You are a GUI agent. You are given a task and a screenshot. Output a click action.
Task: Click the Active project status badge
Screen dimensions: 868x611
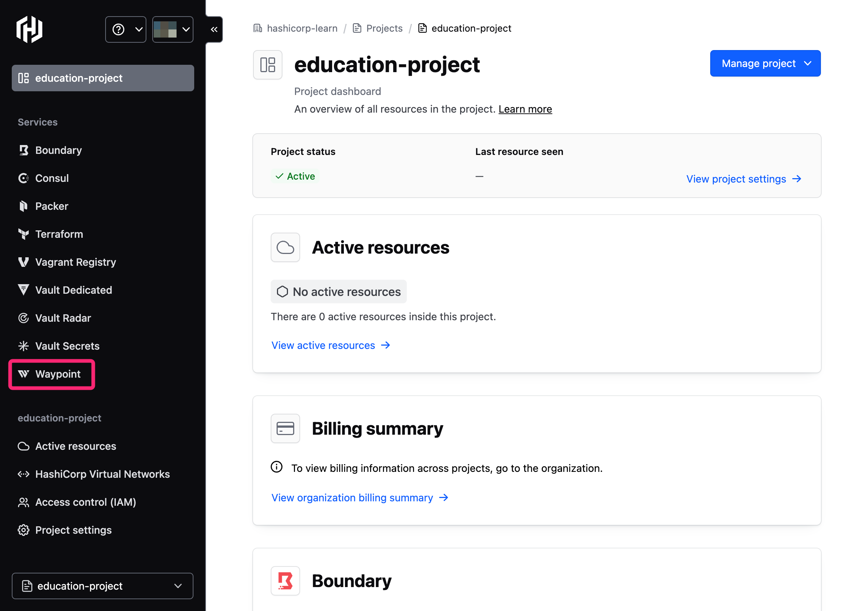(x=295, y=176)
